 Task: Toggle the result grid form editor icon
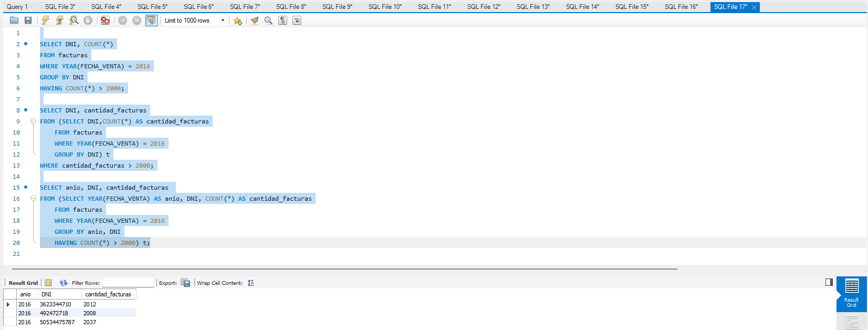48,283
